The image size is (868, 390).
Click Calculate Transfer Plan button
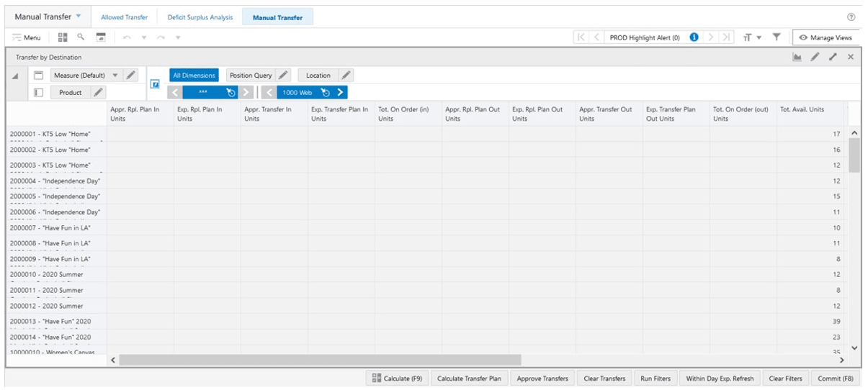click(470, 378)
